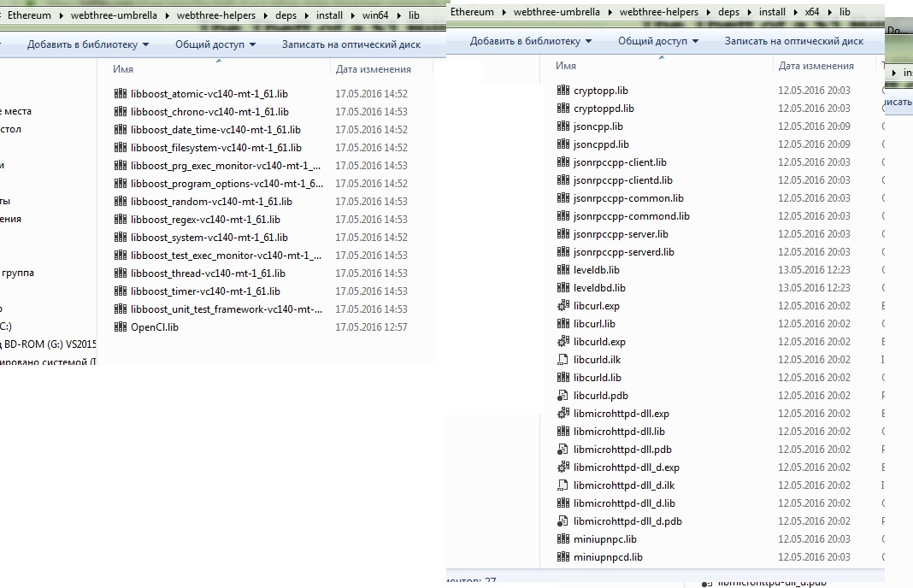Click the leveldb.lib file icon

[563, 269]
